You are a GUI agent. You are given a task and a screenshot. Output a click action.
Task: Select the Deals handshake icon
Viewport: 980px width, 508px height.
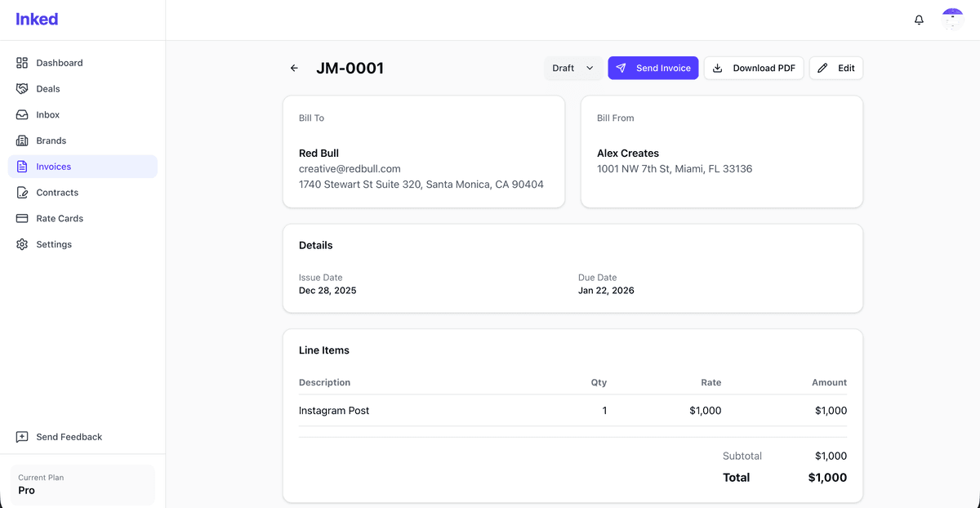click(22, 88)
